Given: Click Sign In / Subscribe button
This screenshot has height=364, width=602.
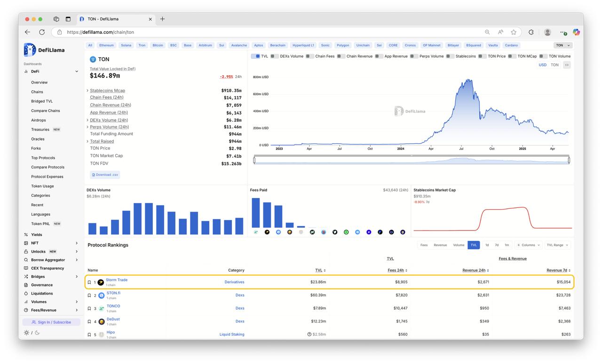Looking at the screenshot, I should 51,322.
